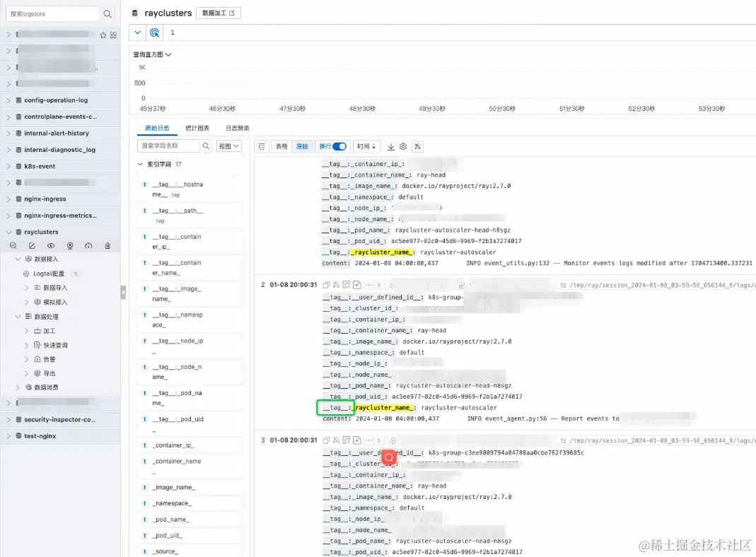Screen dimensions: 756x557
Task: Click the download logs icon
Action: [x=390, y=146]
